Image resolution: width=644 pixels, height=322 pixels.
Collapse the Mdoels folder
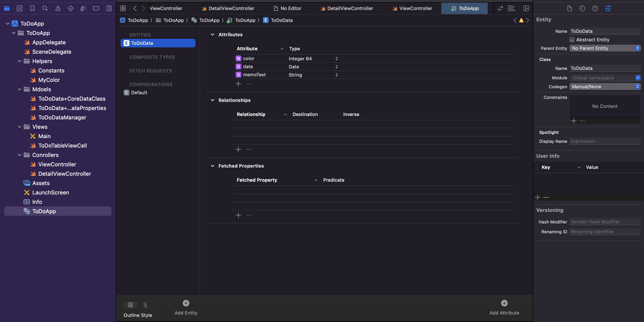coord(20,89)
